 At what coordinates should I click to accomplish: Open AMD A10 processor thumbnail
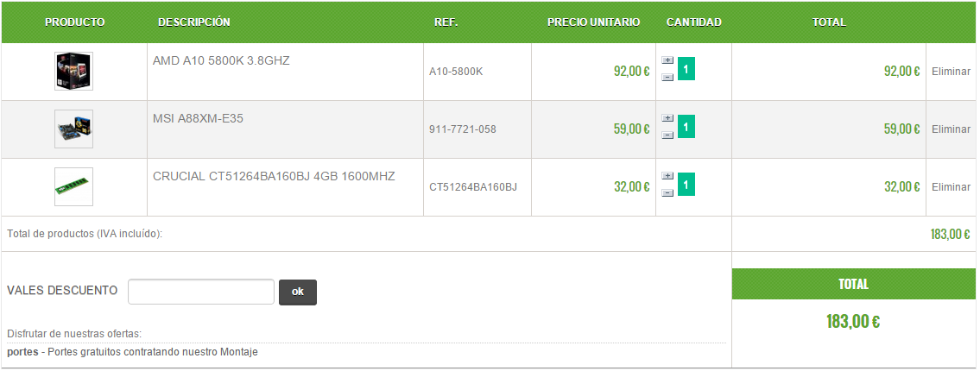click(73, 72)
